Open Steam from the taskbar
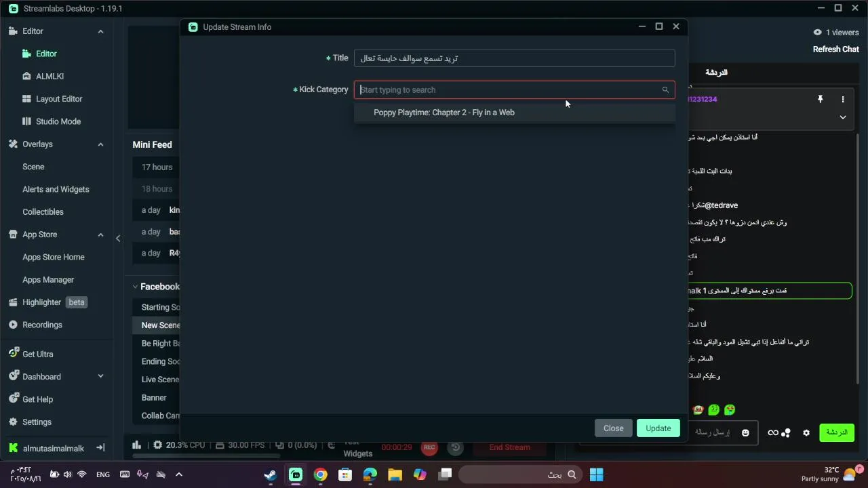This screenshot has width=868, height=488. click(271, 475)
